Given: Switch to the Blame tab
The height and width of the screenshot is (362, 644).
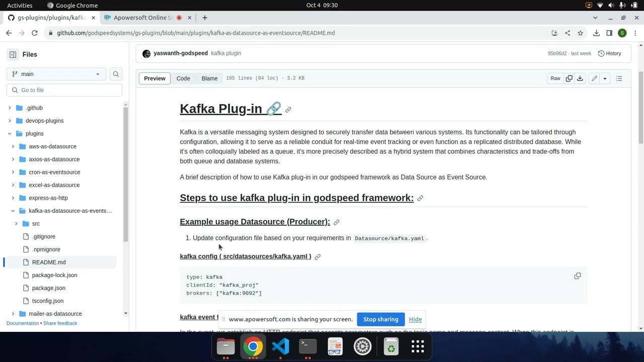Looking at the screenshot, I should tap(209, 78).
